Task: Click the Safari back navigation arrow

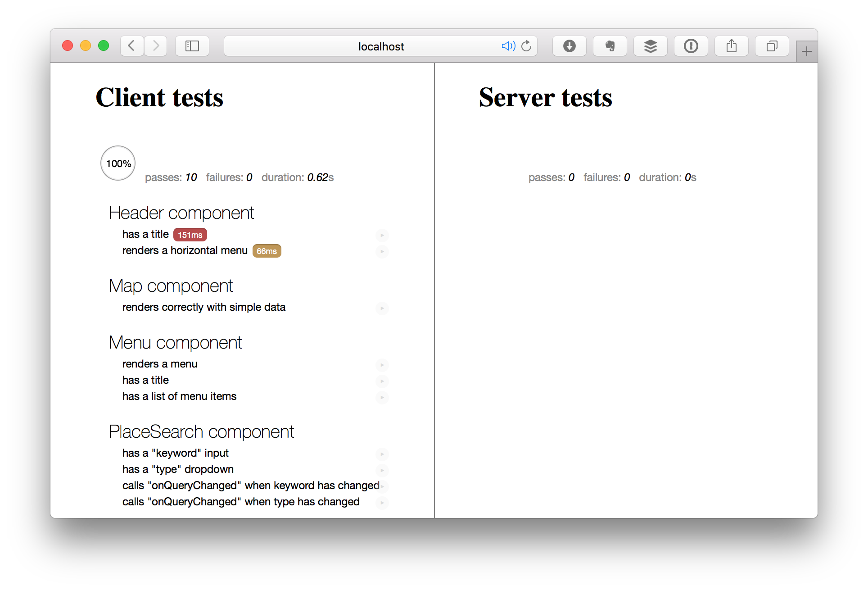Action: [x=132, y=46]
